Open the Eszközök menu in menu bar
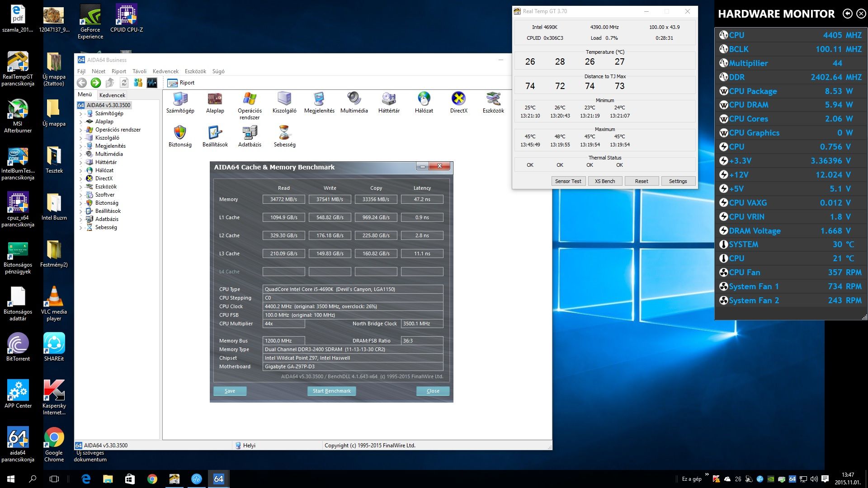868x488 pixels. coord(195,71)
